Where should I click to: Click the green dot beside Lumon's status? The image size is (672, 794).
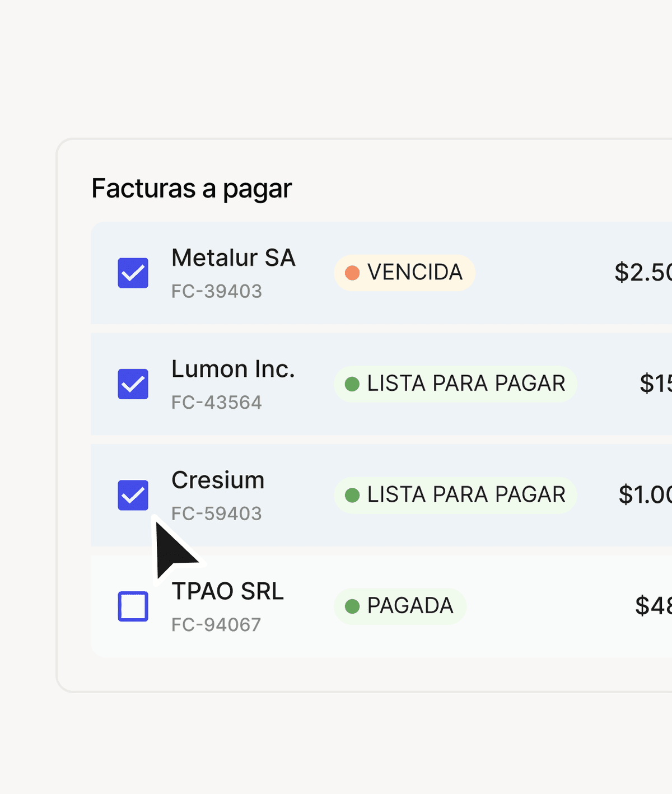352,384
